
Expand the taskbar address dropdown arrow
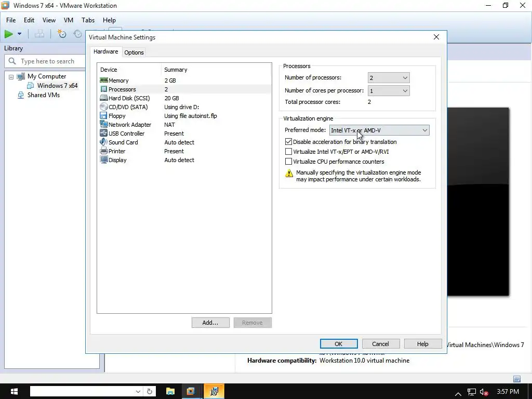[138, 392]
